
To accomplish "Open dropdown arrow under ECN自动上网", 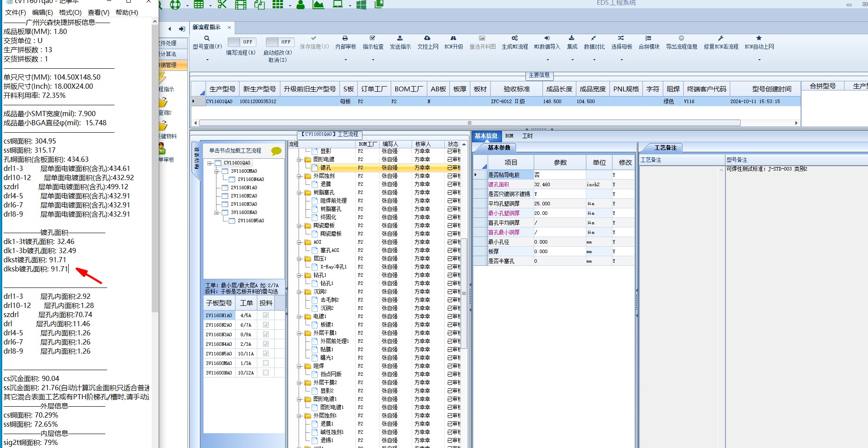I will point(759,60).
